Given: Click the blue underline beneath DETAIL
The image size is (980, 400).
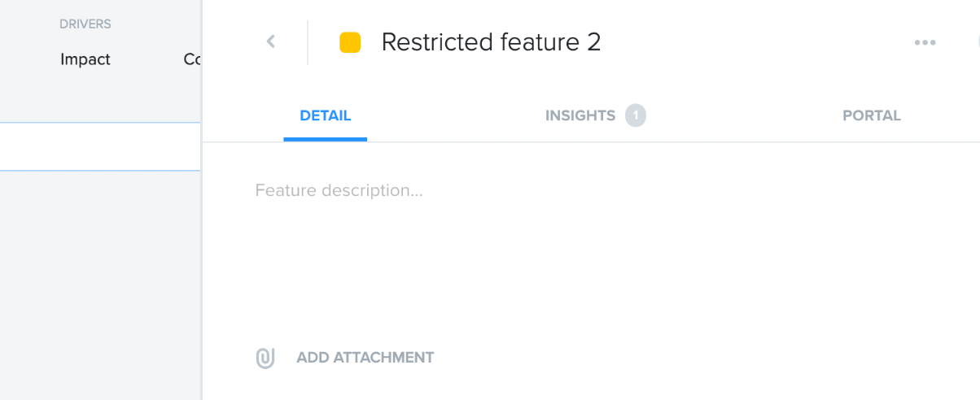Looking at the screenshot, I should [326, 139].
